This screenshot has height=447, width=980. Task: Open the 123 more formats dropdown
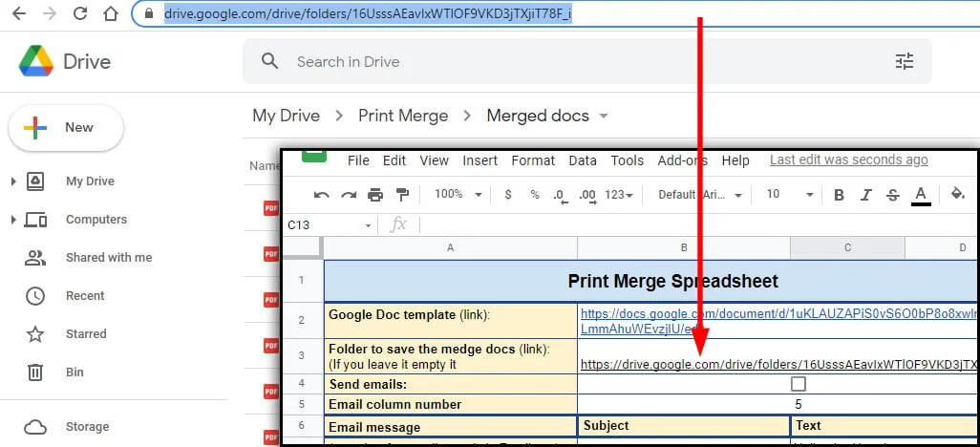coord(619,195)
